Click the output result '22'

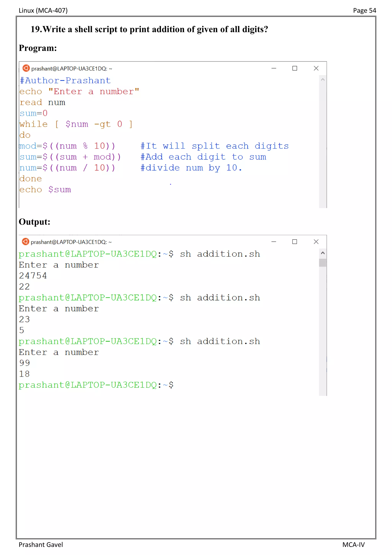coord(24,287)
